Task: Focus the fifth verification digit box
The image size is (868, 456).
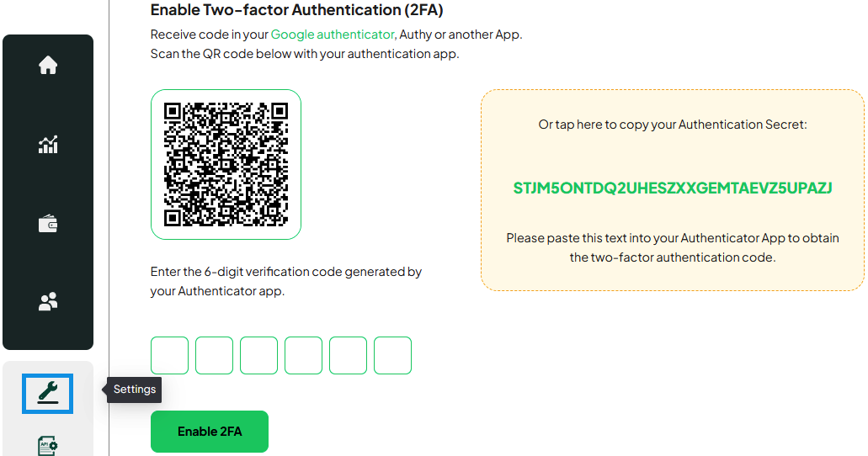Action: click(349, 355)
